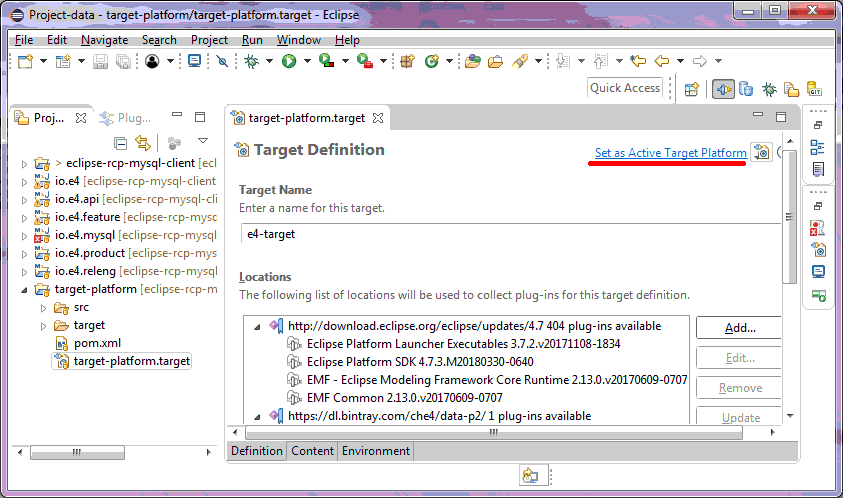Collapse the target-platform project node

click(x=24, y=290)
